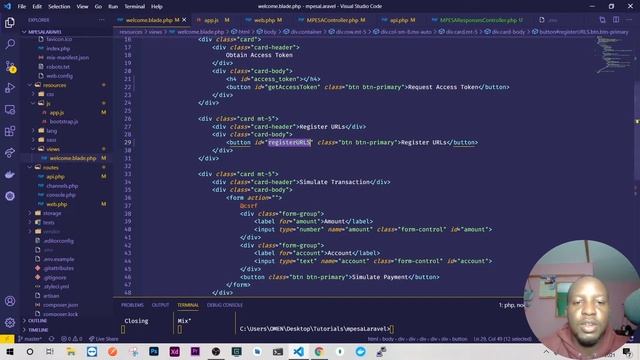Open Explorer more actions ellipsis
This screenshot has height=360, width=640.
(101, 20)
